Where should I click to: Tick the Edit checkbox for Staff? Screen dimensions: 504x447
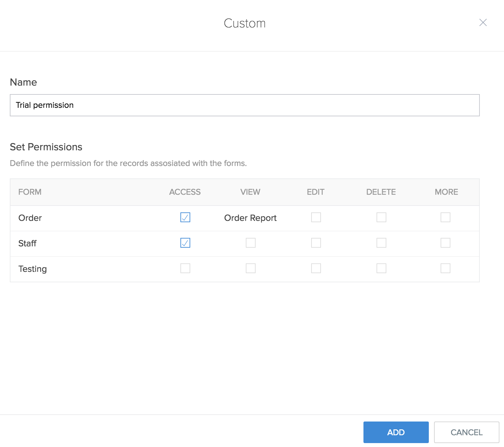(316, 243)
